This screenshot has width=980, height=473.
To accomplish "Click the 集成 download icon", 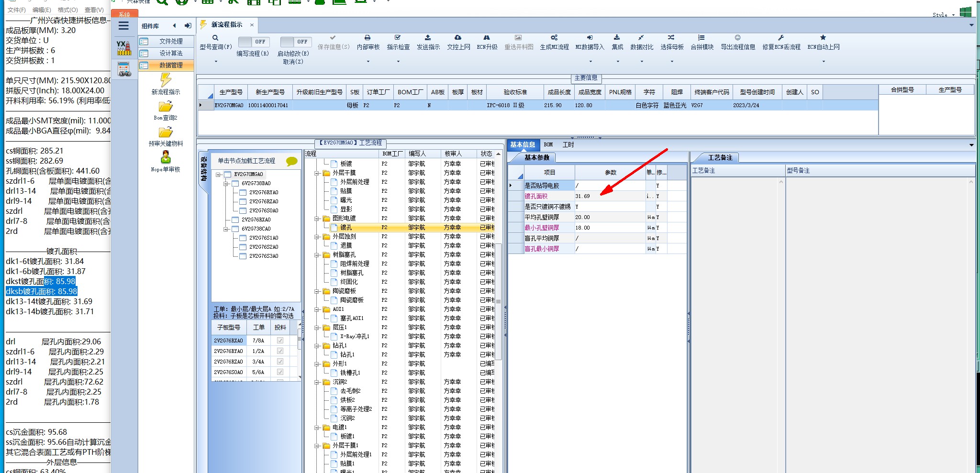I will 617,37.
